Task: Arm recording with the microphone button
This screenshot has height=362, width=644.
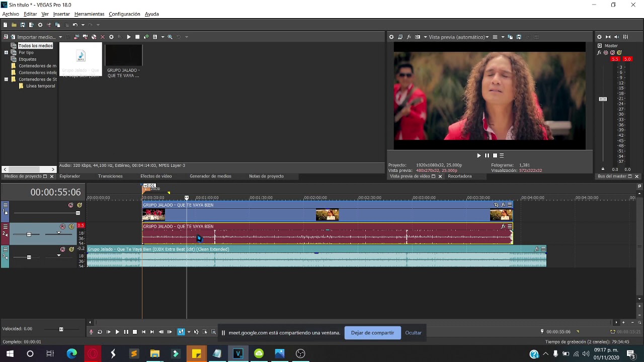Action: coord(91,332)
